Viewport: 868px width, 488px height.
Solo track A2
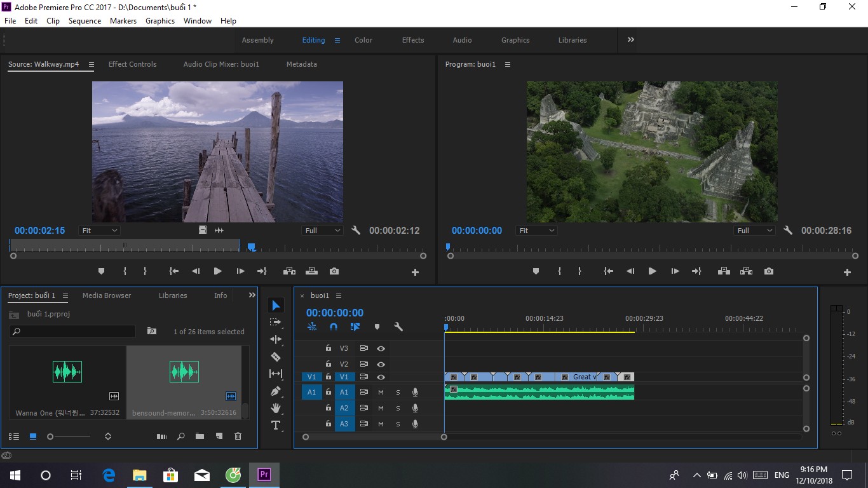pyautogui.click(x=398, y=408)
